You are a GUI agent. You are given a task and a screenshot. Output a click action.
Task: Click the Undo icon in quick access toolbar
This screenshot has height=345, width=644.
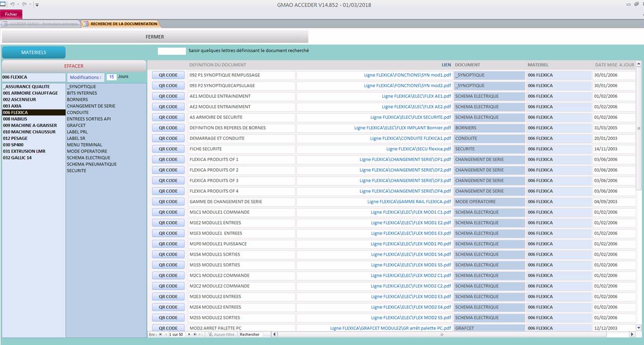click(x=12, y=4)
